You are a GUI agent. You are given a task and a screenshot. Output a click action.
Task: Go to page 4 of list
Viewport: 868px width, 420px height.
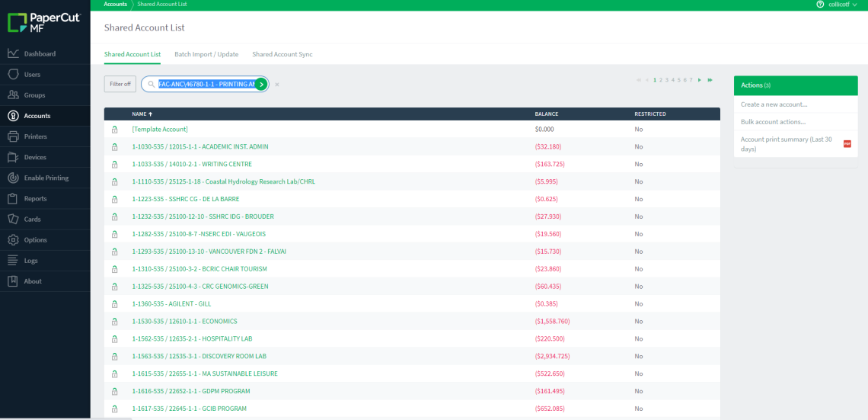(x=672, y=80)
